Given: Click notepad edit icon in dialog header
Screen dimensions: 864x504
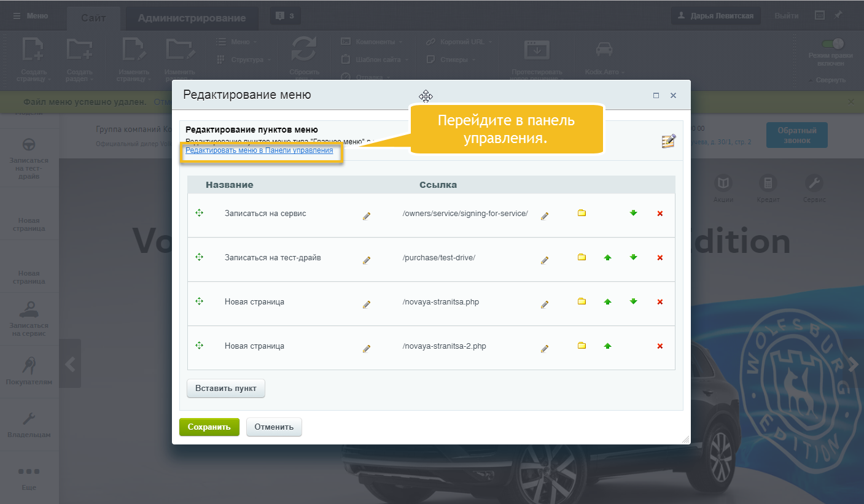Looking at the screenshot, I should 668,141.
